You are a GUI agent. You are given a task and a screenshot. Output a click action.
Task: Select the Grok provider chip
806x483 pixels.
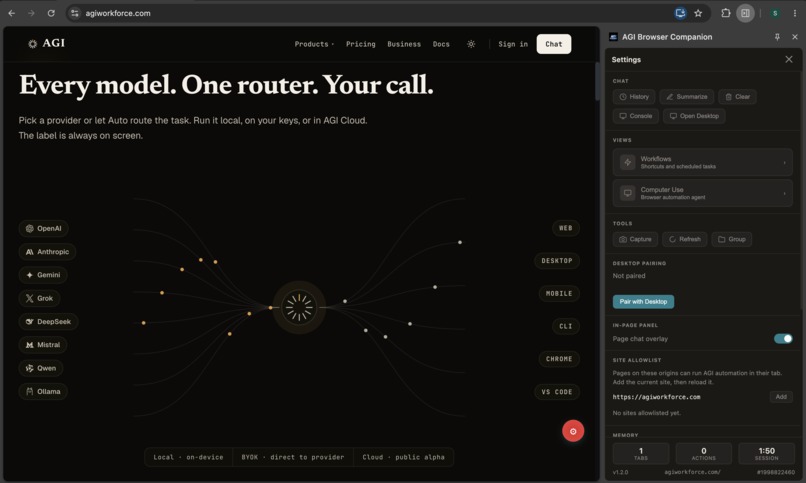40,299
